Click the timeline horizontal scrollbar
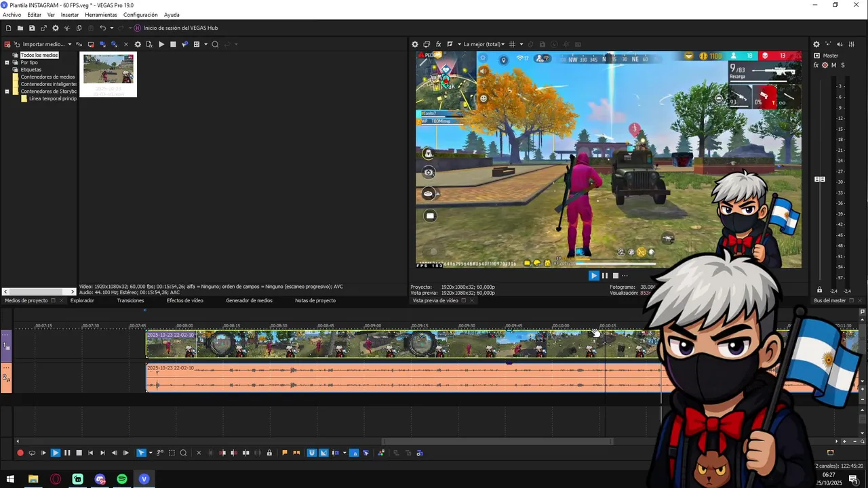 click(497, 441)
